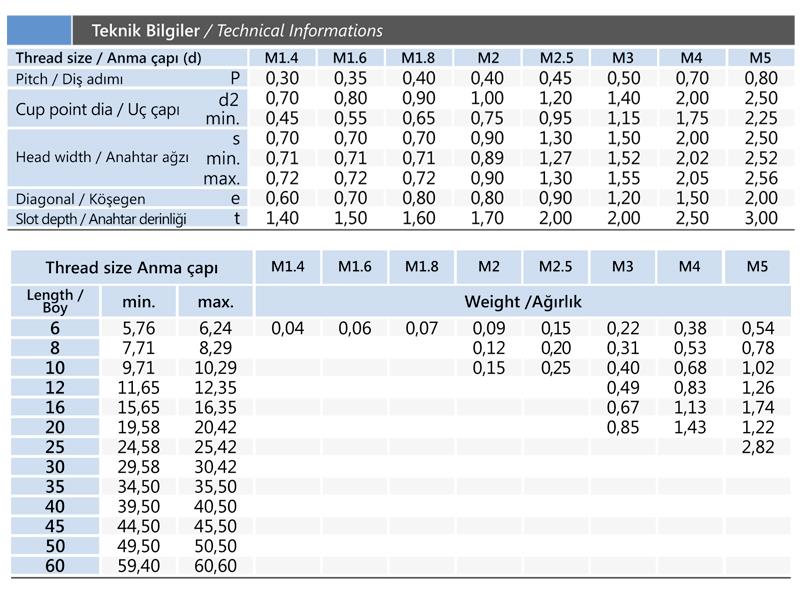Image resolution: width=800 pixels, height=600 pixels.
Task: Click the Length / Boy header cell
Action: coord(55,302)
